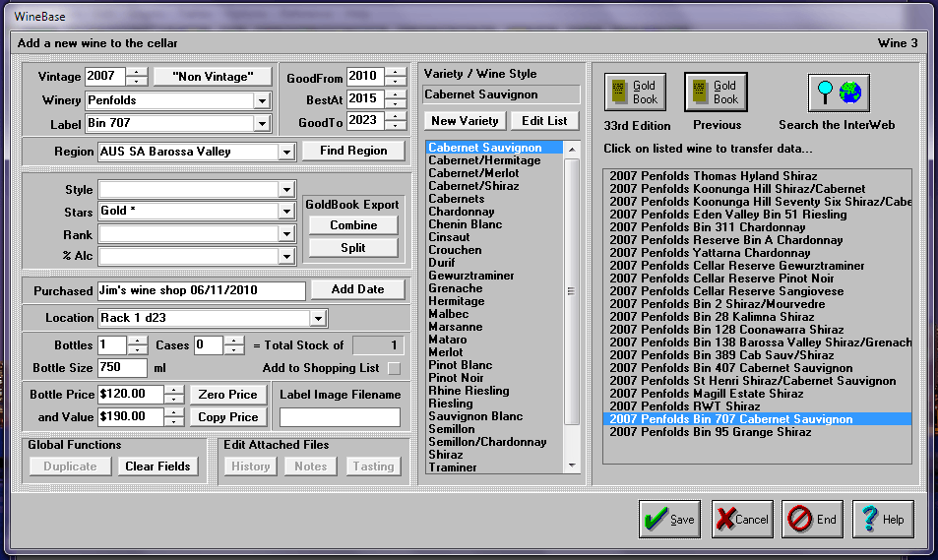Click the Label Image Filename field
This screenshot has width=938, height=560.
(340, 417)
